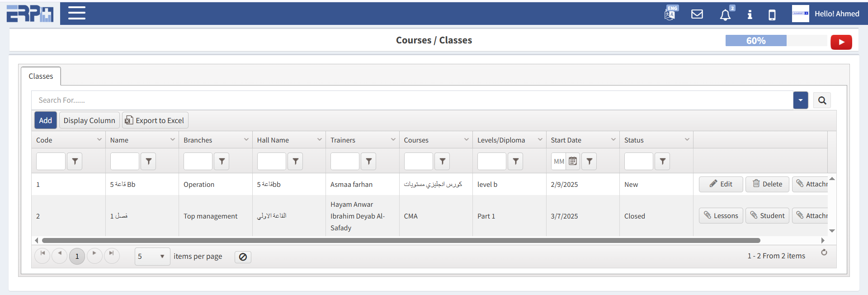Expand the Trainers column header menu
This screenshot has height=295, width=868.
click(393, 140)
